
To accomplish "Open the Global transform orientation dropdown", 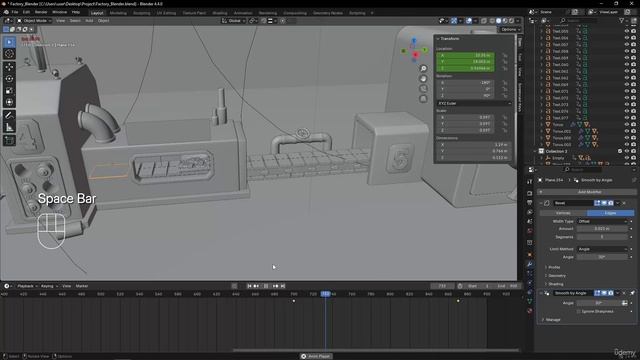I will [233, 20].
